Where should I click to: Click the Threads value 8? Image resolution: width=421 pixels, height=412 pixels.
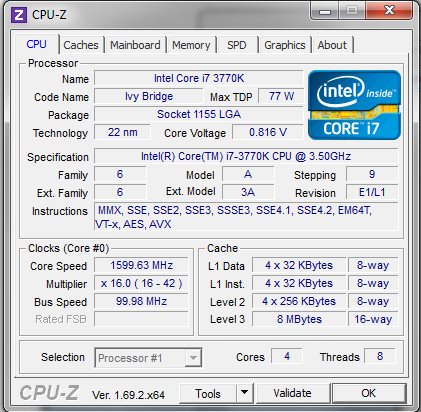coord(380,356)
